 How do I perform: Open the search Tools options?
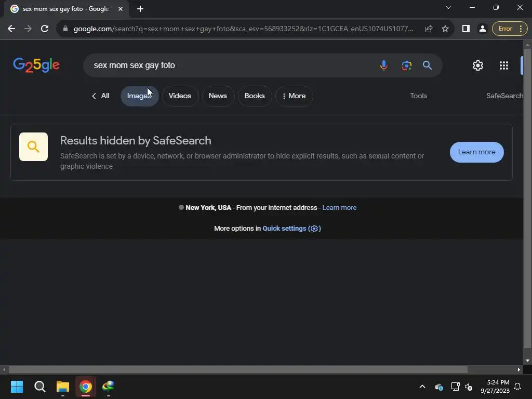tap(418, 96)
